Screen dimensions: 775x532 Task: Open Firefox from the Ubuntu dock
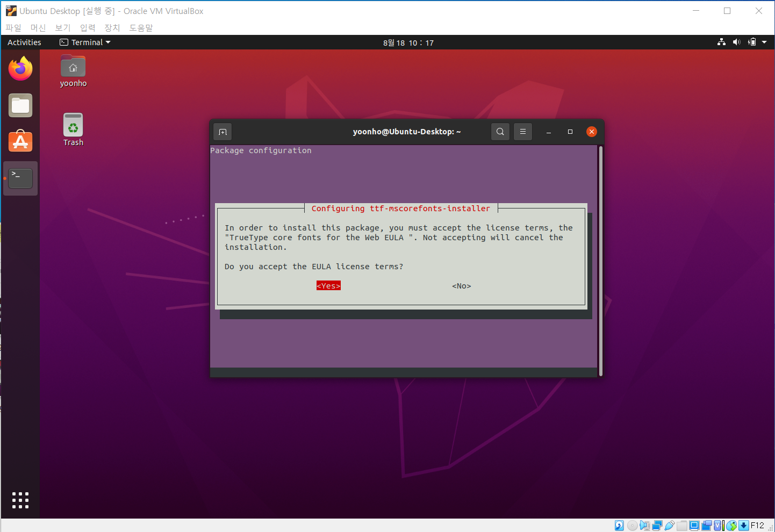(x=20, y=69)
